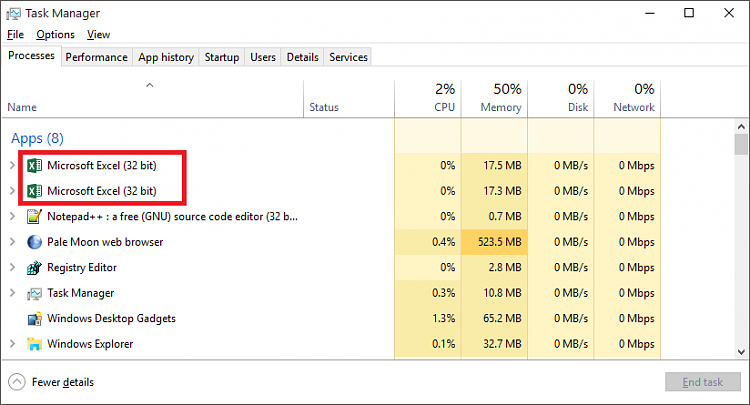Click the second Microsoft Excel icon (17.3 MB row)
The image size is (750, 405).
(34, 191)
